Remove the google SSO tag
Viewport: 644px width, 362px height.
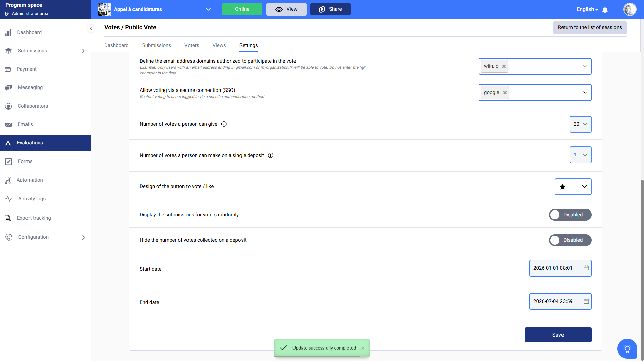505,93
